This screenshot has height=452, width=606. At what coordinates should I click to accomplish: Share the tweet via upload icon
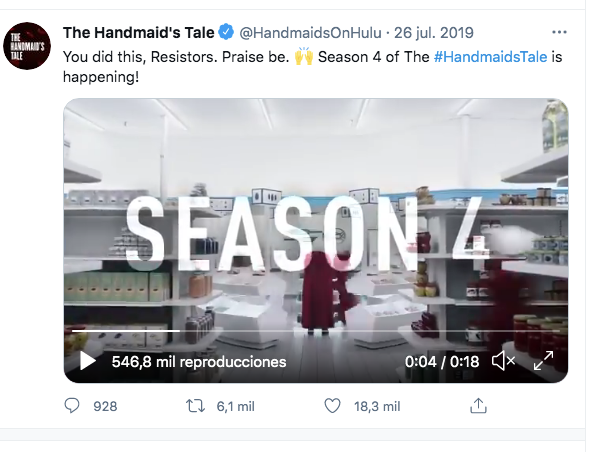click(478, 406)
